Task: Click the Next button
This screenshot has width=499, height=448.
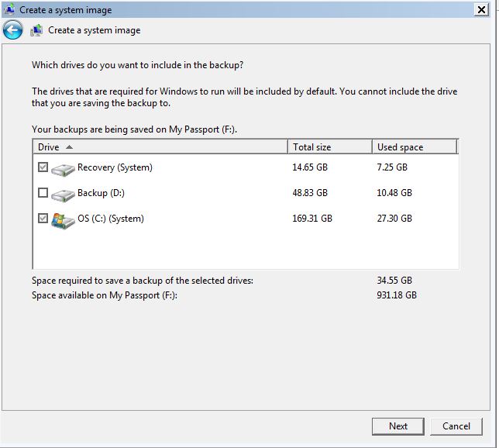Action: point(397,426)
